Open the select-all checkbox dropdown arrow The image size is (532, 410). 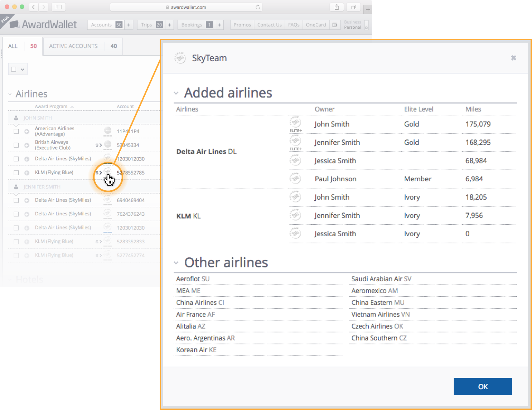(x=23, y=70)
